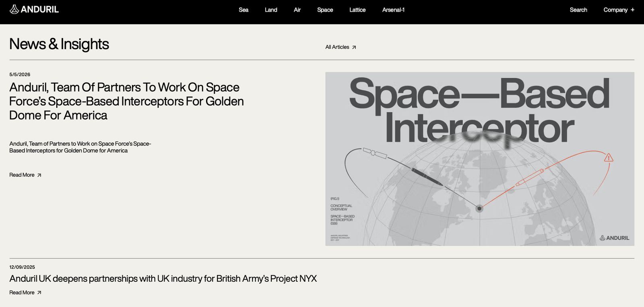644x307 pixels.
Task: Click the arrow icon next to Golden Dome Read More
Action: (x=39, y=175)
